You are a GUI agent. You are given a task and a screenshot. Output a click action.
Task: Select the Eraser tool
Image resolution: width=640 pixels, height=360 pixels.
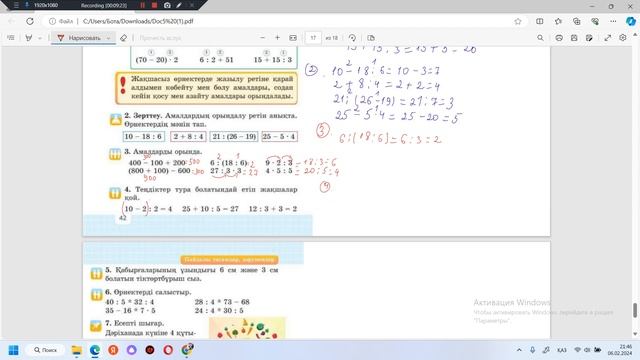coord(123,38)
